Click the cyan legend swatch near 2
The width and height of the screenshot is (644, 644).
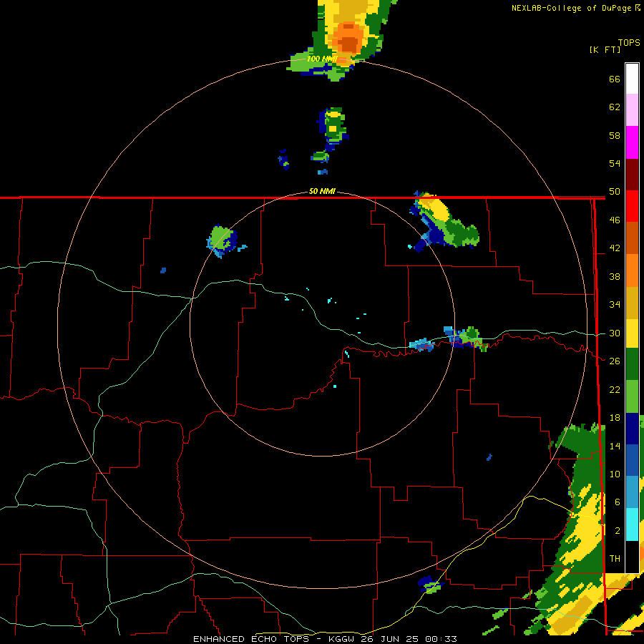pyautogui.click(x=632, y=525)
